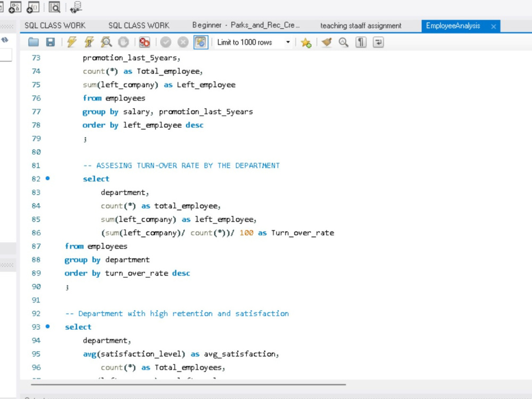532x399 pixels.
Task: Save snippet with star-plus icon
Action: click(306, 43)
